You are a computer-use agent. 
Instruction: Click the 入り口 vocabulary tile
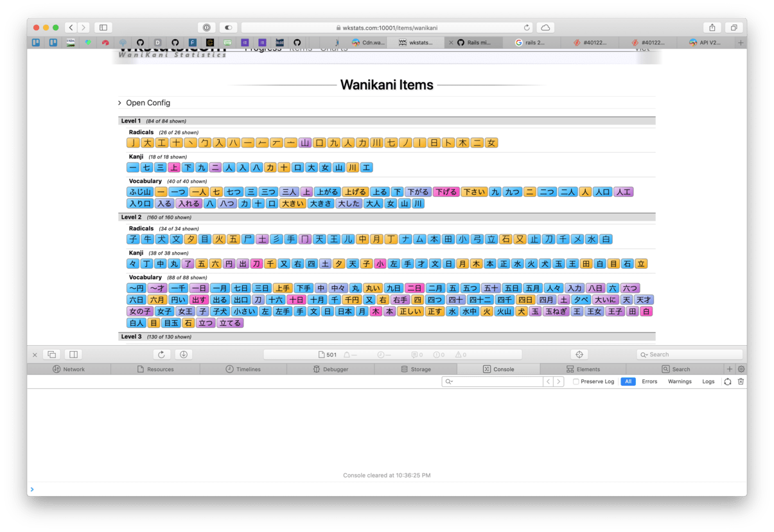(140, 203)
